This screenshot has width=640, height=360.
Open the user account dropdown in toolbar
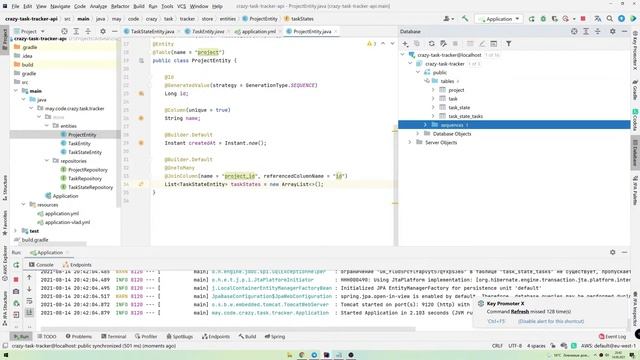click(x=449, y=19)
